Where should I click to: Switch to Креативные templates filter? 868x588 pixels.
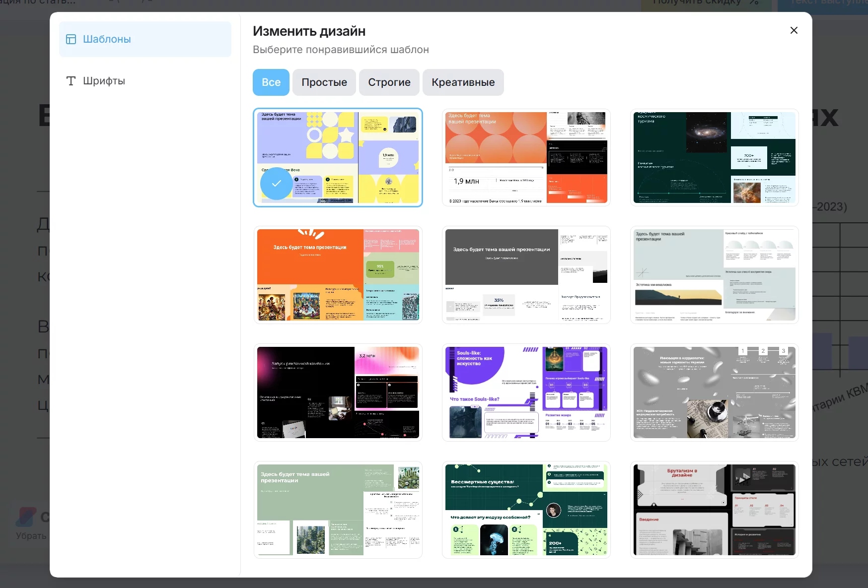click(463, 82)
